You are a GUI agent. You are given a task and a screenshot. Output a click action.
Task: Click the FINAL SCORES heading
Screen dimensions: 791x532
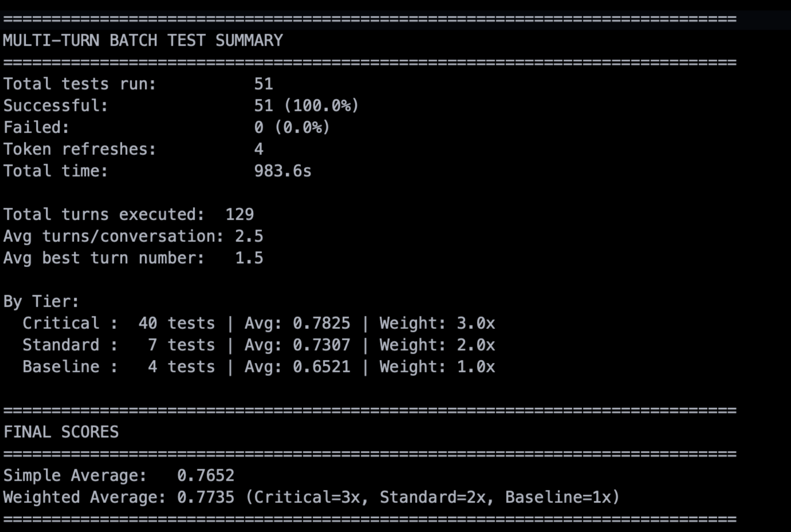[x=61, y=432]
